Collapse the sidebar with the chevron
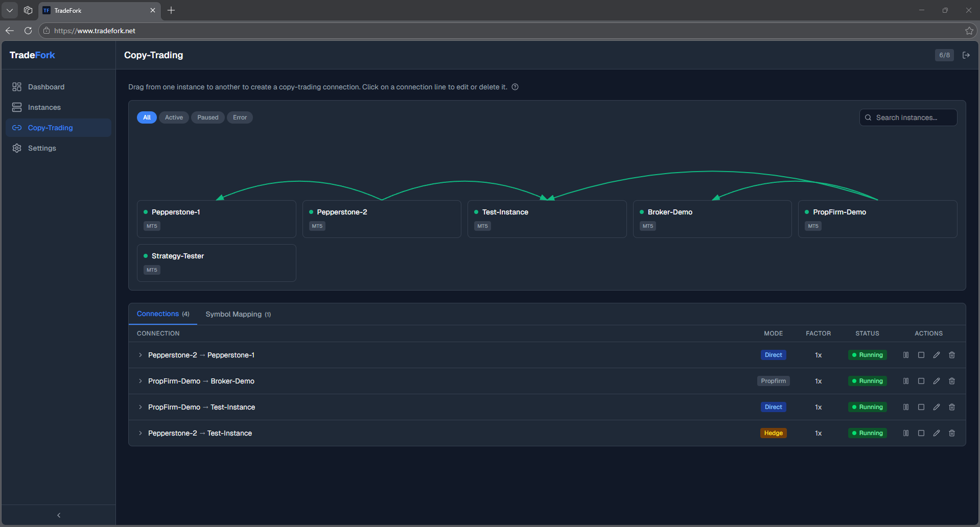 59,515
